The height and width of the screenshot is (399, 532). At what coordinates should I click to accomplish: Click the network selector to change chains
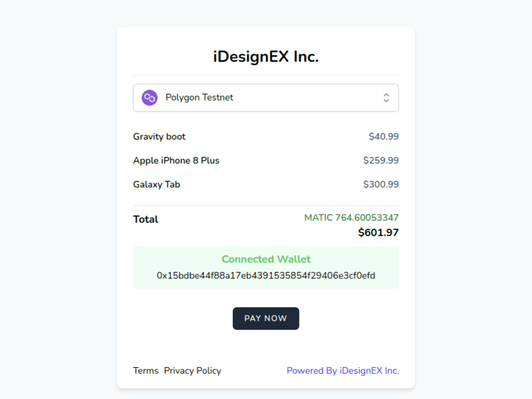point(266,97)
